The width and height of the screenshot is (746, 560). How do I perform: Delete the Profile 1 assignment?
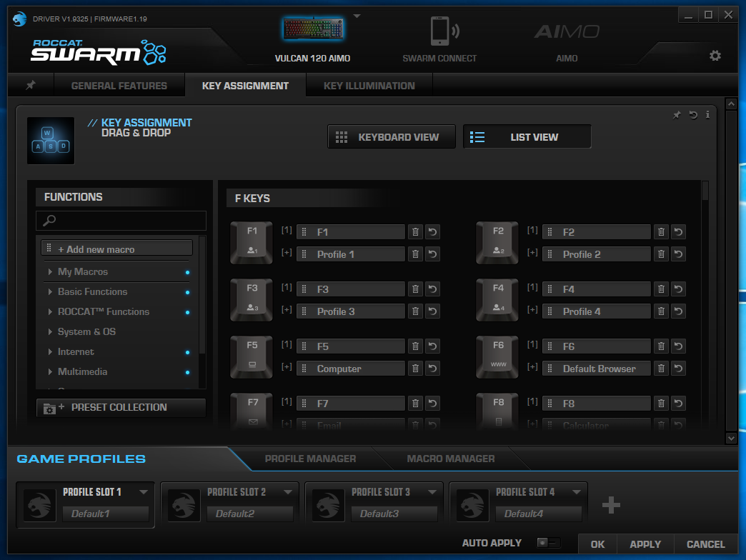click(x=415, y=254)
